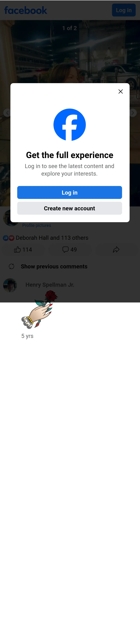
Task: Click the facebook wordmark in header
Action: (25, 10)
